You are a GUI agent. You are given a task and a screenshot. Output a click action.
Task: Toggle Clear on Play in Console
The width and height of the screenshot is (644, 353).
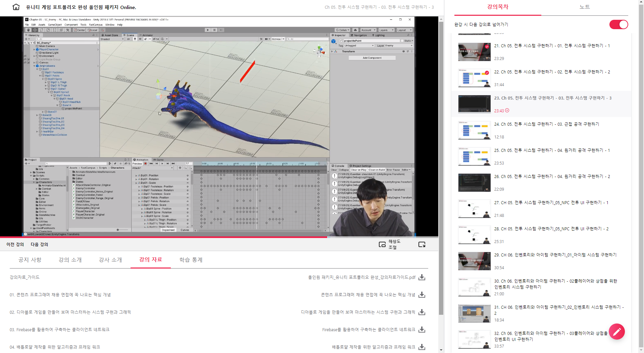pos(358,170)
